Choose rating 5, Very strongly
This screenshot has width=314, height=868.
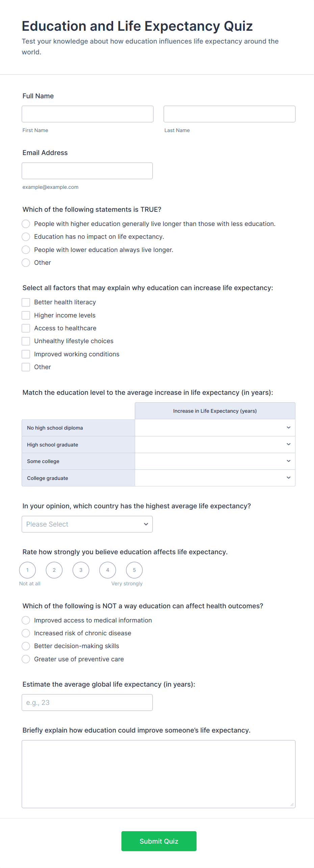click(x=134, y=570)
